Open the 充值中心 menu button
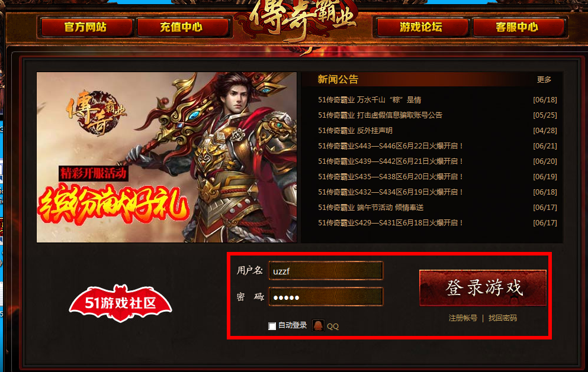Screen dimensions: 588x372 click(182, 27)
